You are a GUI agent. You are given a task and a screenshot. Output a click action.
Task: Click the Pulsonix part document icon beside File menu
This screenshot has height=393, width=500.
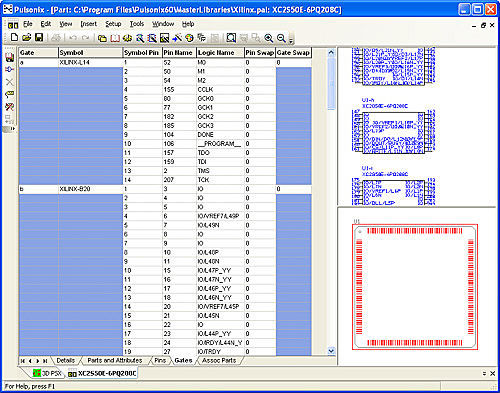click(13, 25)
